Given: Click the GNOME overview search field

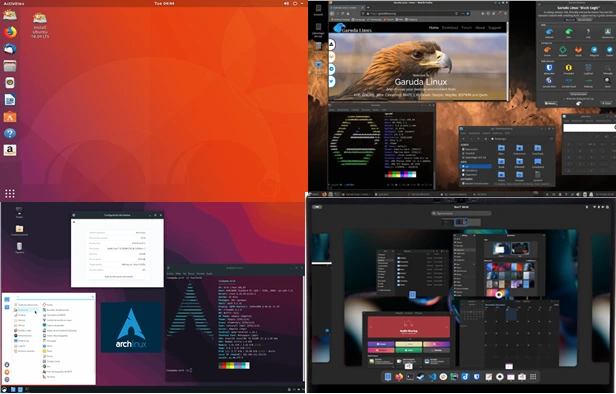Looking at the screenshot, I should 461,213.
